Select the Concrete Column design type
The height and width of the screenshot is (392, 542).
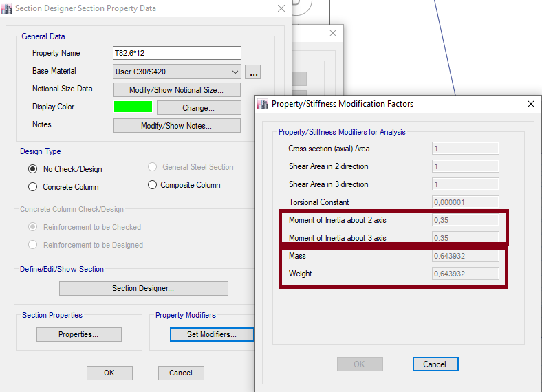point(33,187)
